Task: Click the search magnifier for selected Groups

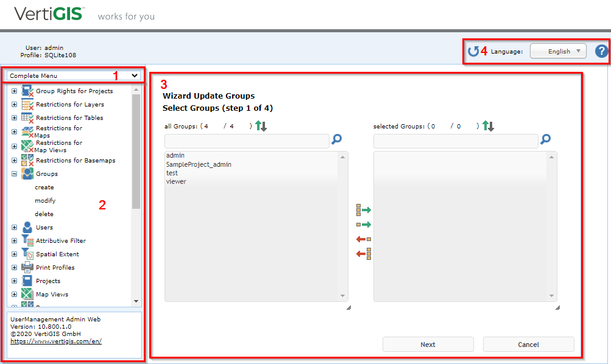Action: (x=545, y=139)
